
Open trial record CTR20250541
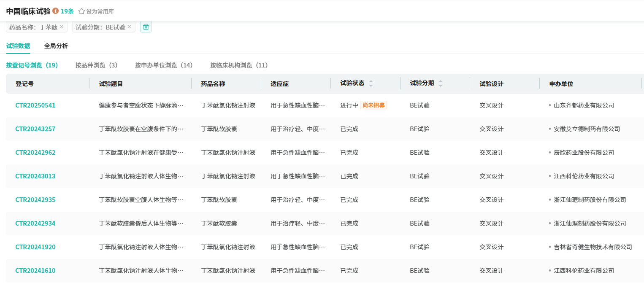click(x=35, y=105)
